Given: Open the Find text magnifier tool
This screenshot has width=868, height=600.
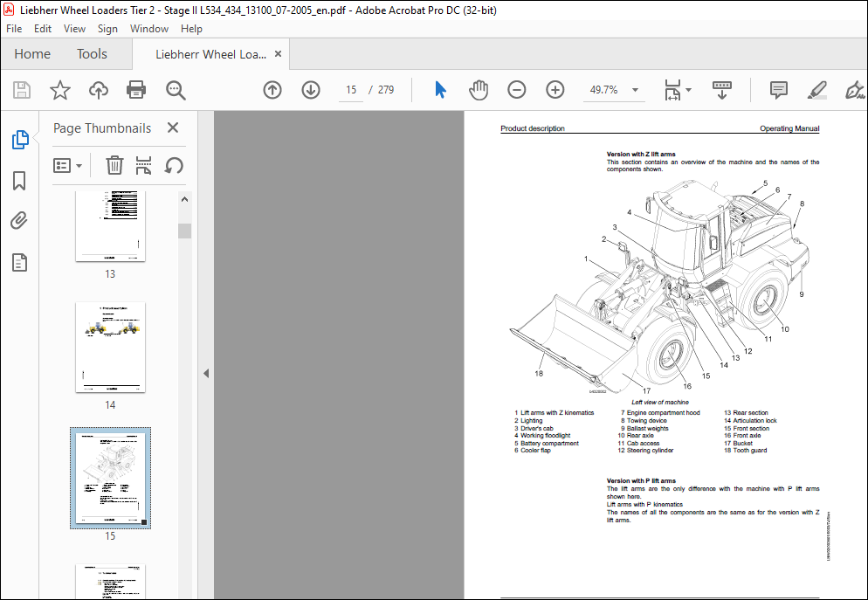Looking at the screenshot, I should [176, 90].
